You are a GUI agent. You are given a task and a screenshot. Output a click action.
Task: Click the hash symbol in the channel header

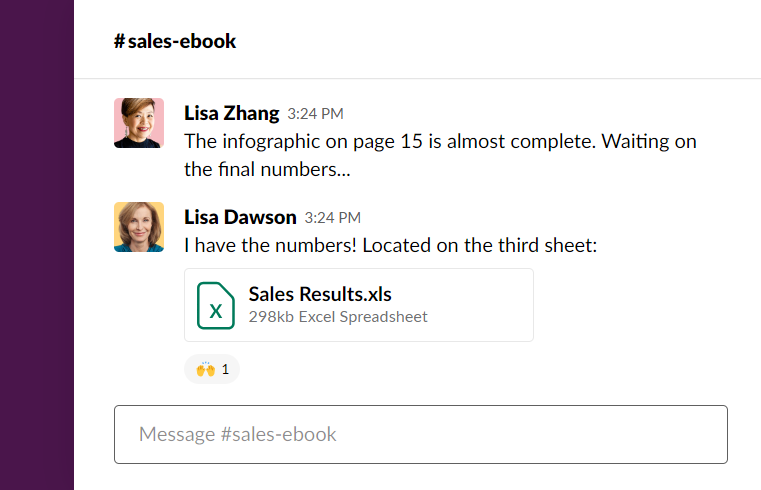(x=119, y=41)
